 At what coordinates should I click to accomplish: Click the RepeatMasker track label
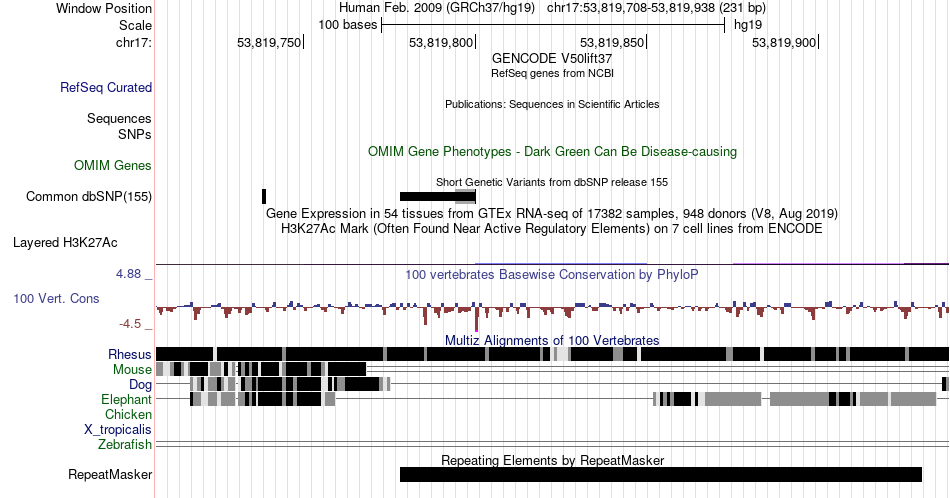click(110, 474)
